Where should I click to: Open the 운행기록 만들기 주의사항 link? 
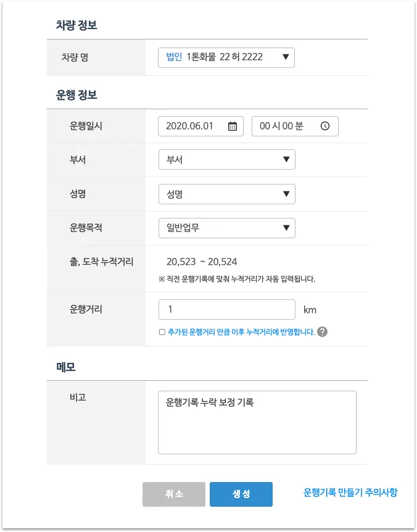pyautogui.click(x=350, y=493)
